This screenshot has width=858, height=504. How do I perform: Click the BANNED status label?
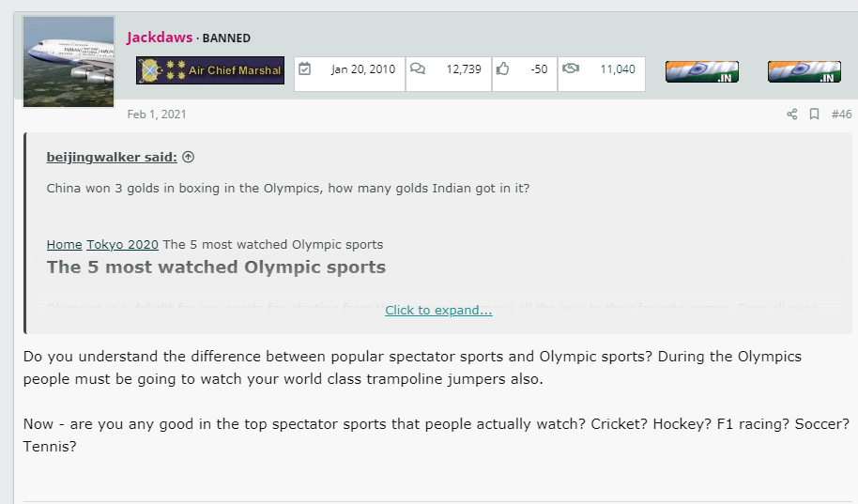pyautogui.click(x=226, y=38)
